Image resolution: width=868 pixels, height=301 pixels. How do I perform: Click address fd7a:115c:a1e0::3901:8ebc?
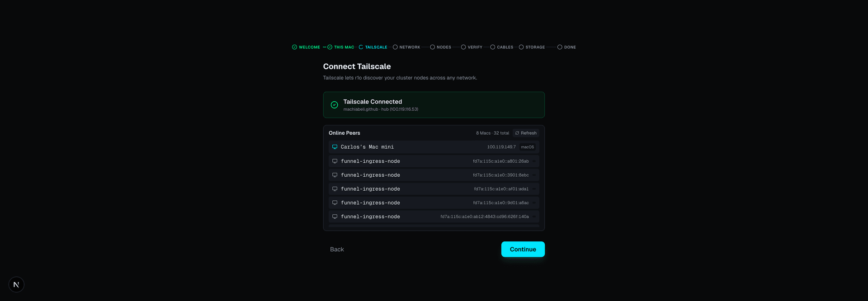[501, 175]
